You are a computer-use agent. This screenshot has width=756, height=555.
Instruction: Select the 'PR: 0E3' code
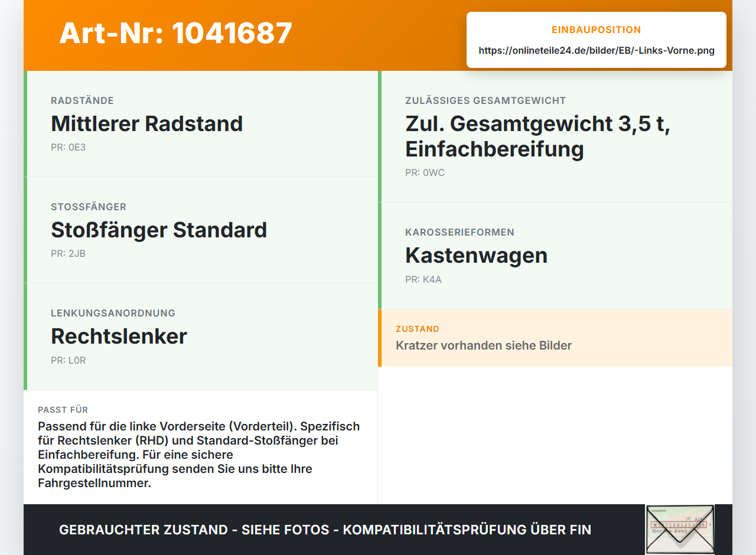click(x=69, y=148)
